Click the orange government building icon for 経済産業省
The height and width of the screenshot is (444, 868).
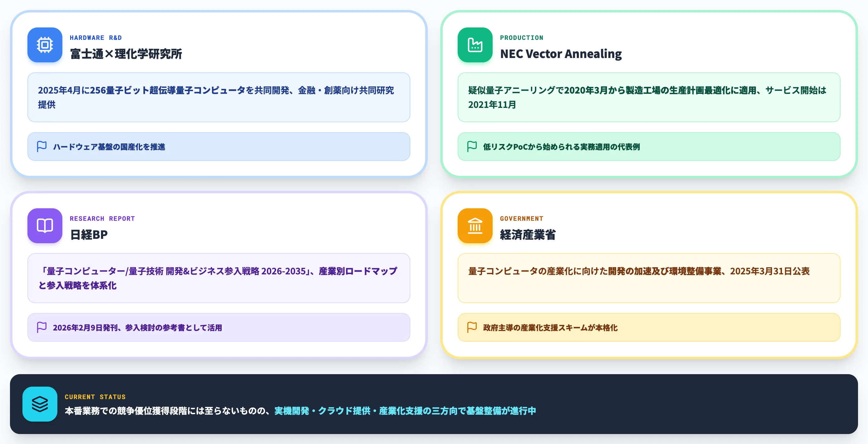(x=475, y=226)
